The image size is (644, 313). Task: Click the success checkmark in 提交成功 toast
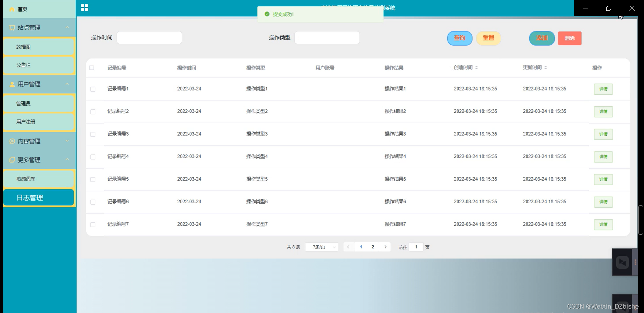coord(267,14)
